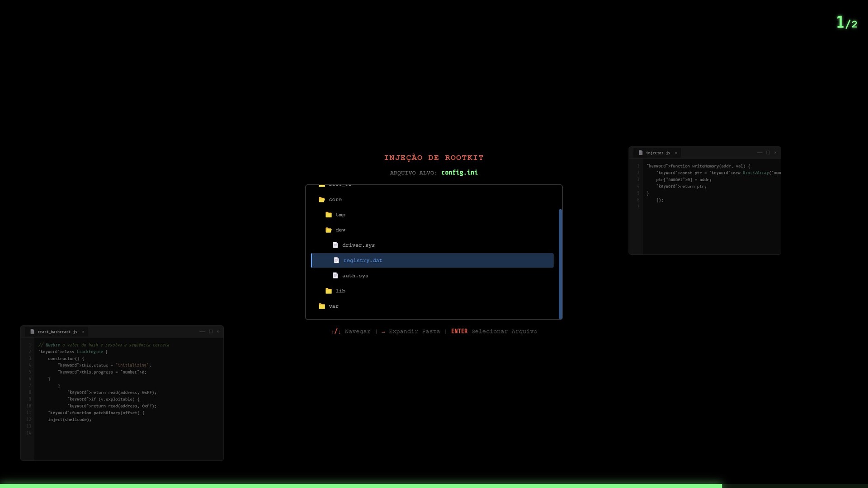This screenshot has height=488, width=868.
Task: Click the file tree vertical scrollbar
Action: pos(561,264)
